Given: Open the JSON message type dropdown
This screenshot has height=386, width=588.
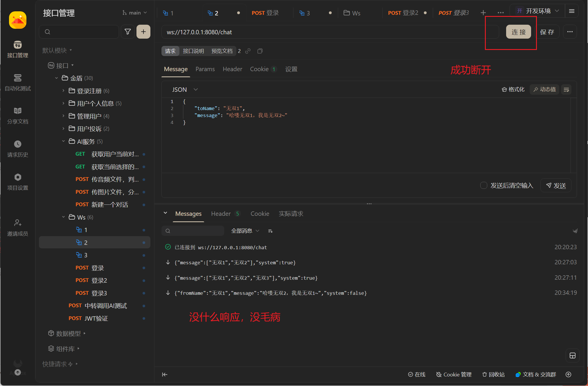Looking at the screenshot, I should tap(185, 89).
